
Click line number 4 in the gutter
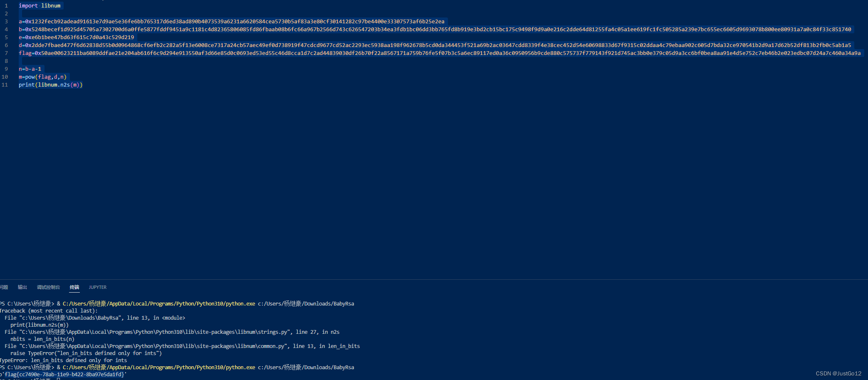click(x=6, y=29)
